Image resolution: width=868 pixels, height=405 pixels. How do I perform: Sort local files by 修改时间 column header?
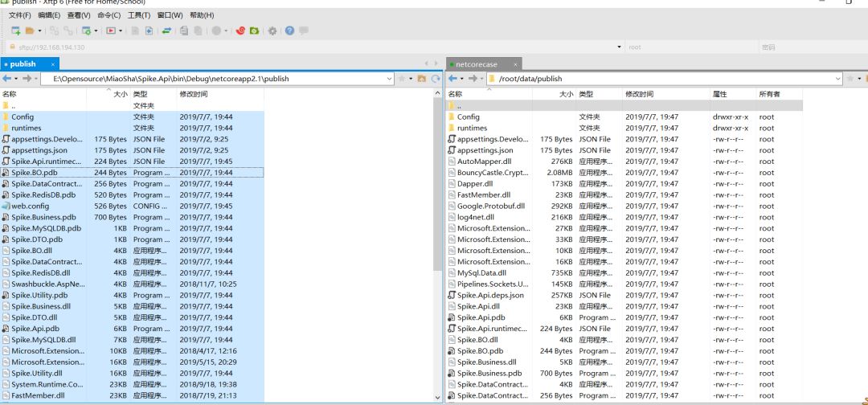tap(194, 94)
